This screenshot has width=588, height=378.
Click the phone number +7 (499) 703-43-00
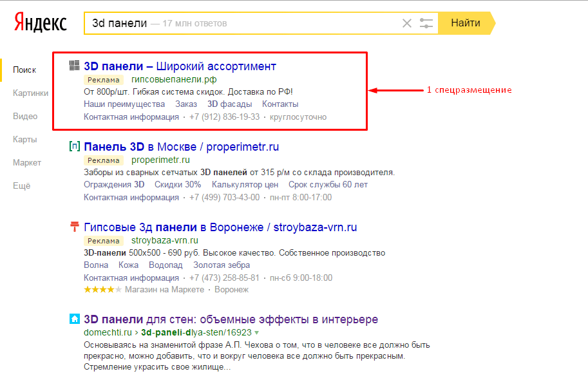coord(224,197)
